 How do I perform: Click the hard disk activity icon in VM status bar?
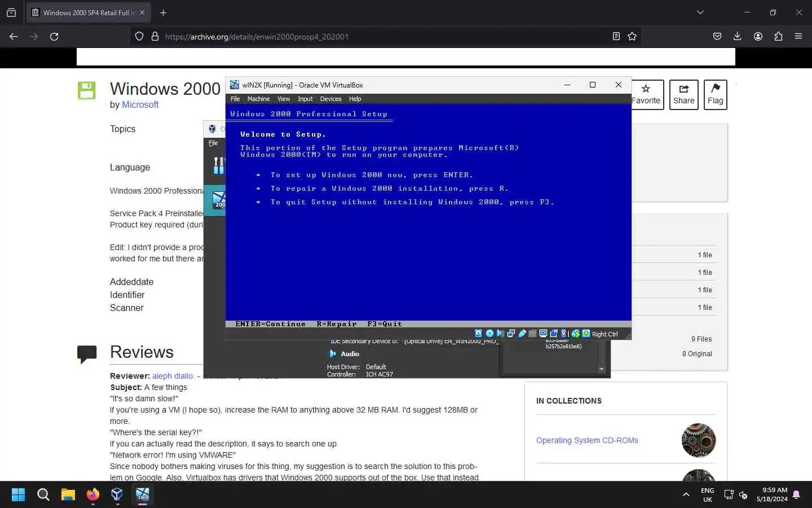pos(478,334)
